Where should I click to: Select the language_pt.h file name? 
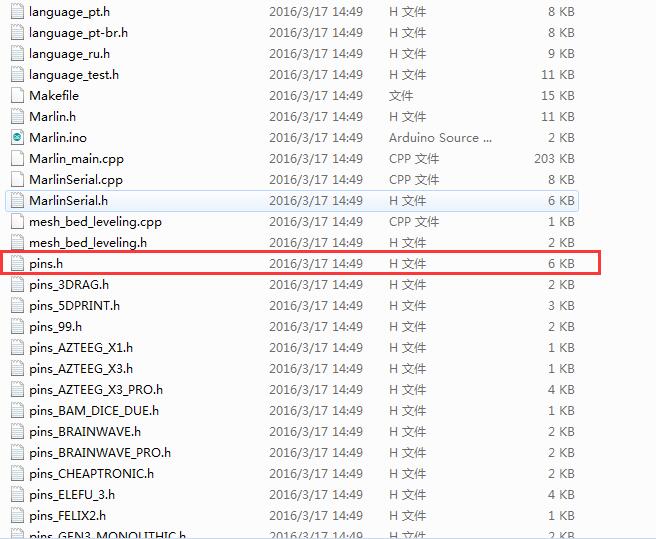tap(69, 12)
